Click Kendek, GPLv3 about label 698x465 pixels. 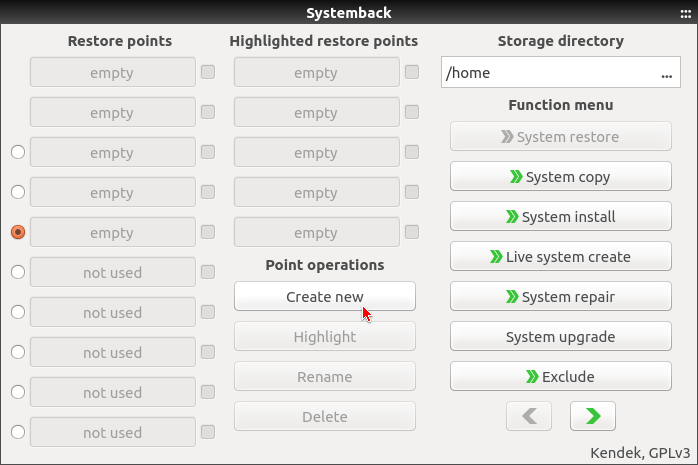632,452
